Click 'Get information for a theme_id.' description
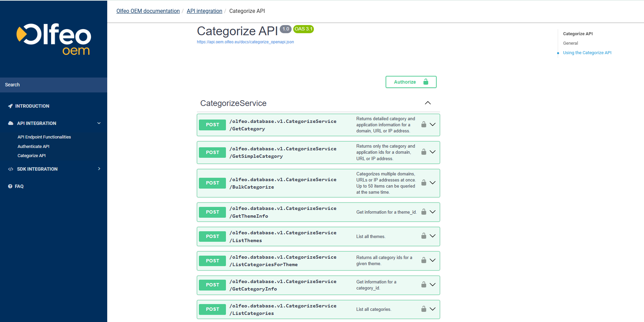The width and height of the screenshot is (644, 322). 386,212
